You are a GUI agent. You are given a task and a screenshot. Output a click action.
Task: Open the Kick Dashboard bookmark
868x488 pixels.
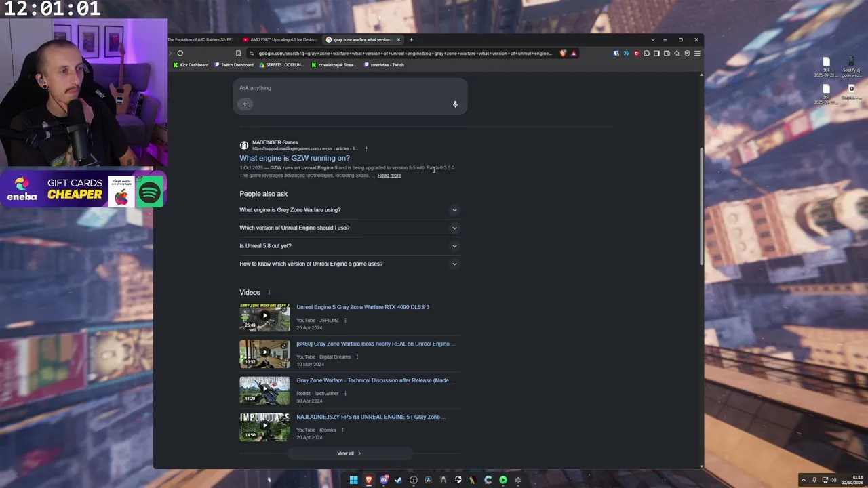[191, 65]
